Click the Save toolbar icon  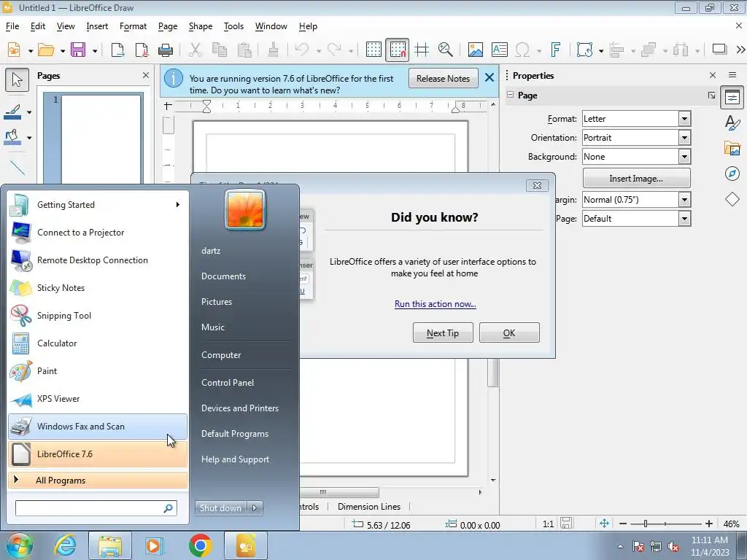[x=78, y=50]
